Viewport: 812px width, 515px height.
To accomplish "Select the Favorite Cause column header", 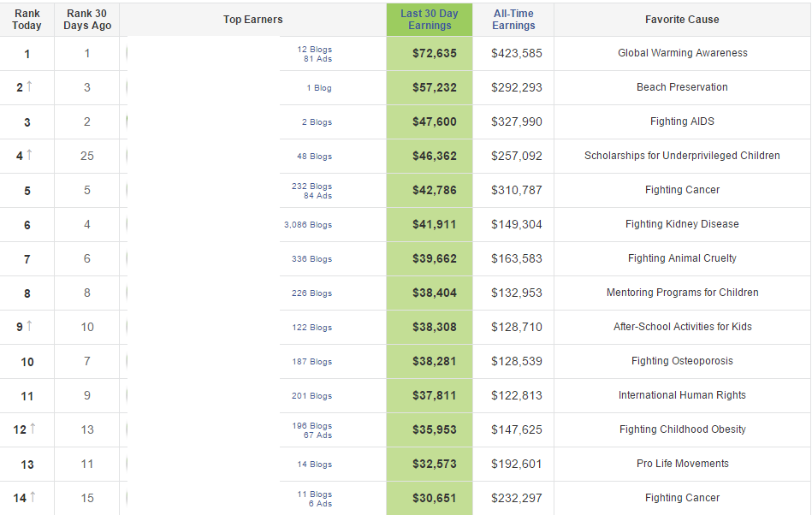I will (x=682, y=20).
